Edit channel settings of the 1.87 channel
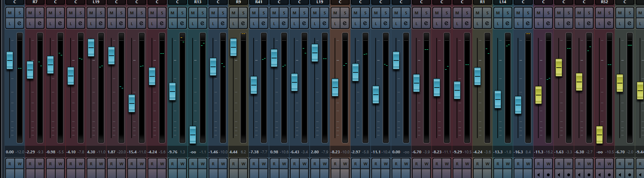 coord(121,23)
